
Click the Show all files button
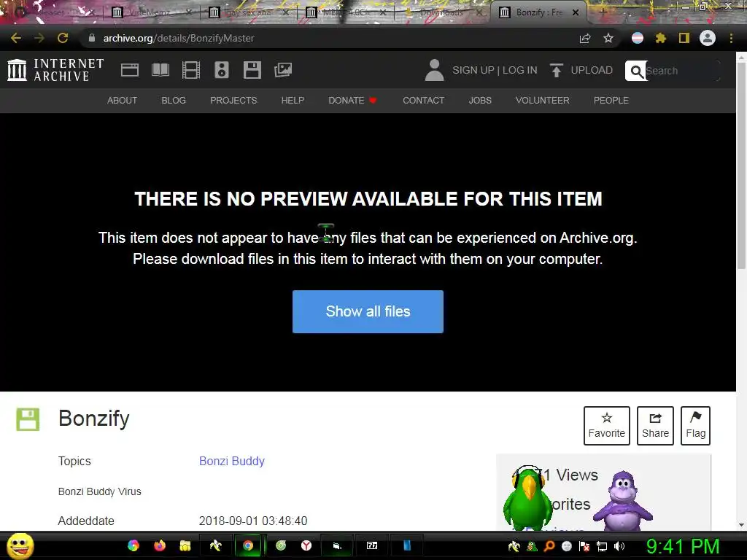click(x=368, y=311)
